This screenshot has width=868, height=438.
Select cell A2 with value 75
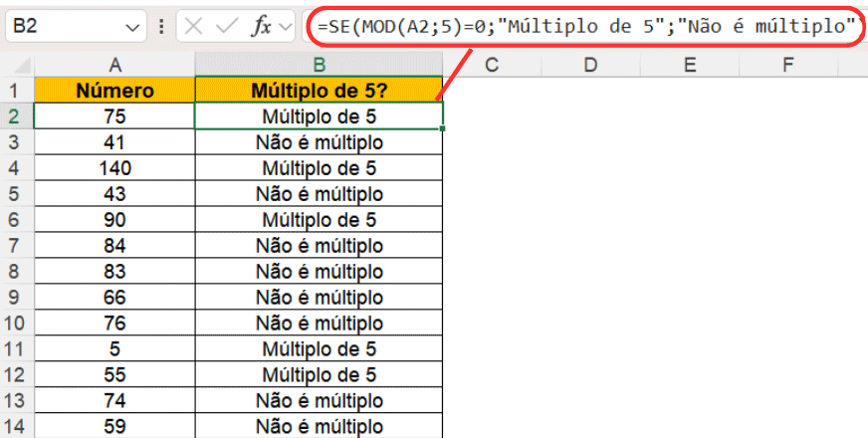pyautogui.click(x=115, y=116)
